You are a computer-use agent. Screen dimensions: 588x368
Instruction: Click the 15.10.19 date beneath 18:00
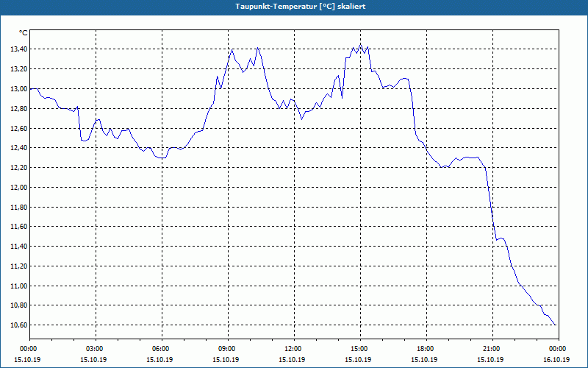point(424,359)
